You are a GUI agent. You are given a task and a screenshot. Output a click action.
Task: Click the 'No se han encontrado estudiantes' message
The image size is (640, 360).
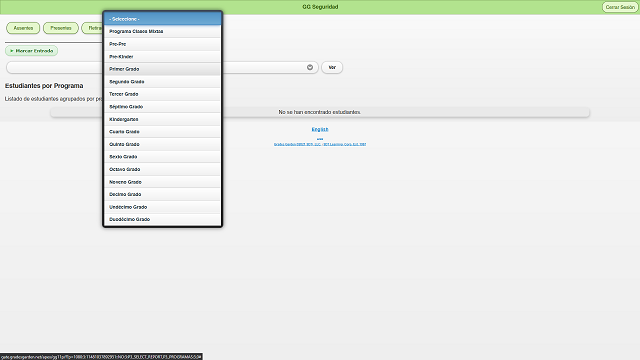click(x=320, y=112)
